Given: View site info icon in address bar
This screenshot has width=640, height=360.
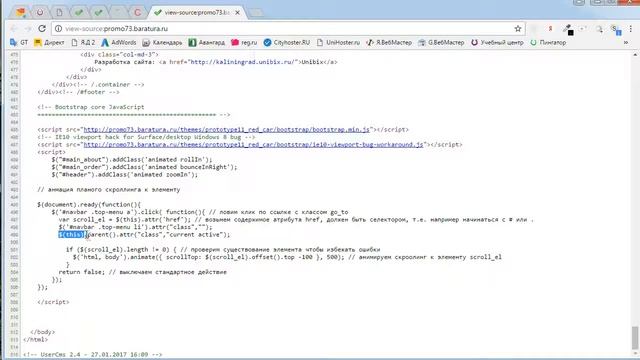Looking at the screenshot, I should click(58, 29).
